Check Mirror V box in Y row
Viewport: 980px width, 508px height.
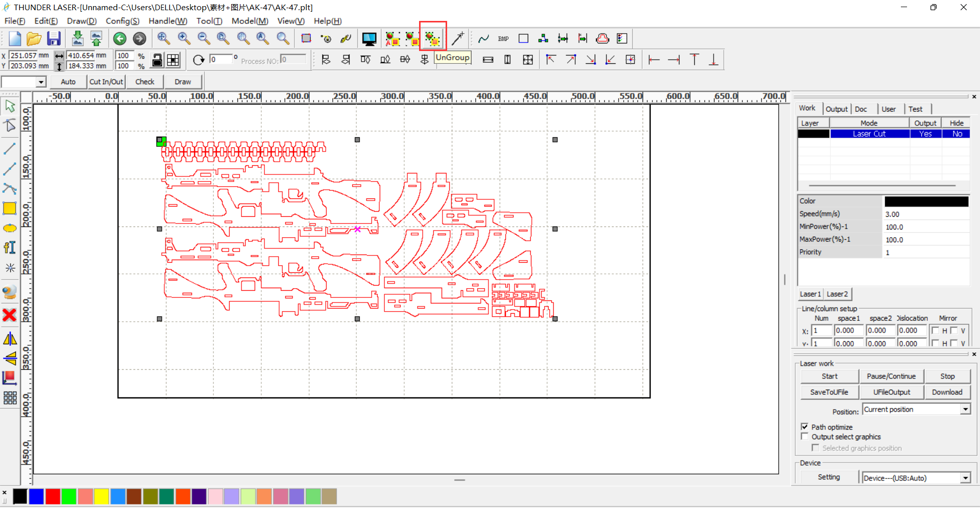click(953, 343)
